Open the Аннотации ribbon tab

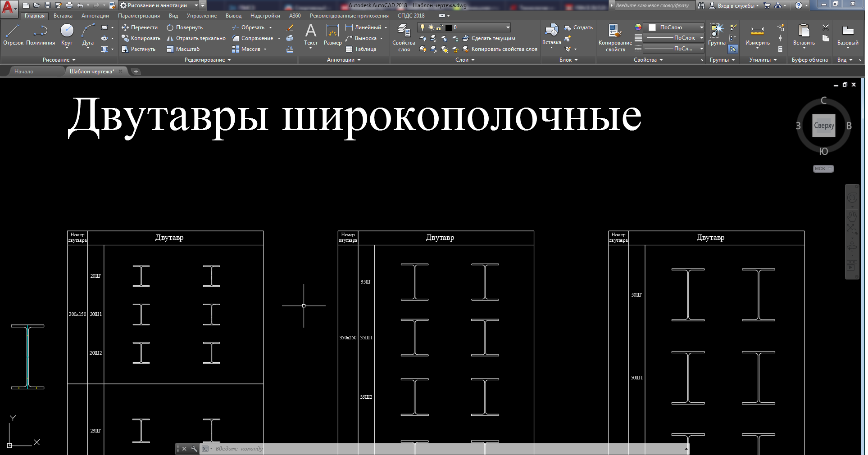[95, 16]
